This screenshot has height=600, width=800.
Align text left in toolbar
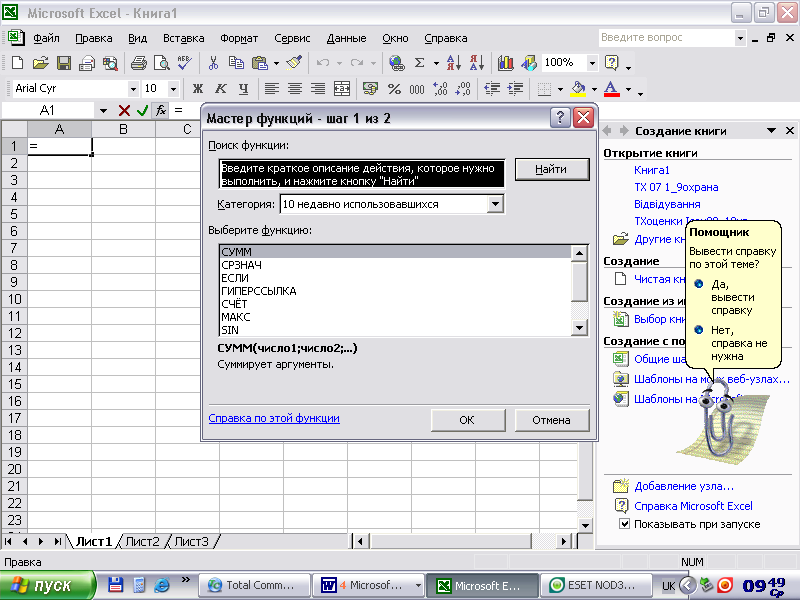(271, 89)
